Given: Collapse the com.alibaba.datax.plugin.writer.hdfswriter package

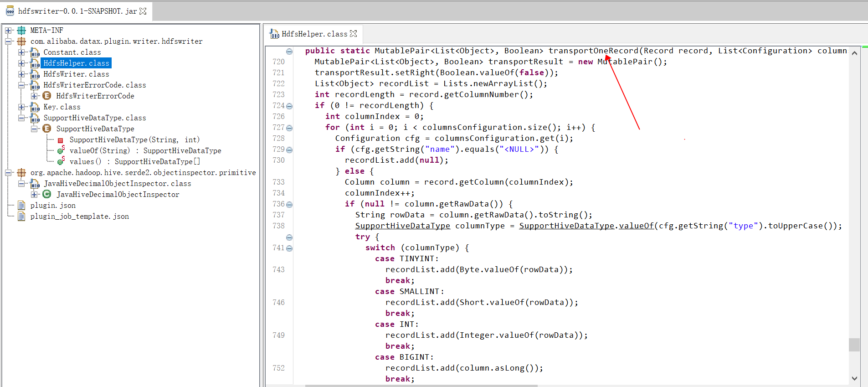Looking at the screenshot, I should click(x=8, y=41).
